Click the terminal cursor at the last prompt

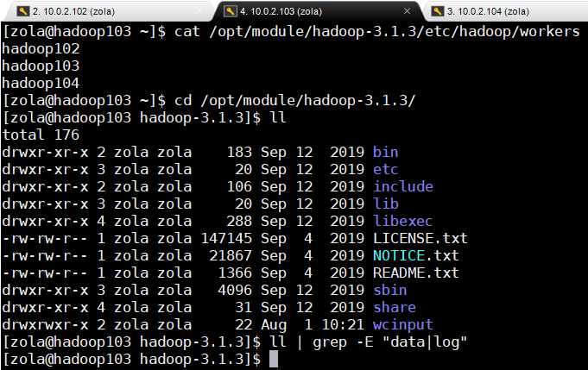[274, 359]
